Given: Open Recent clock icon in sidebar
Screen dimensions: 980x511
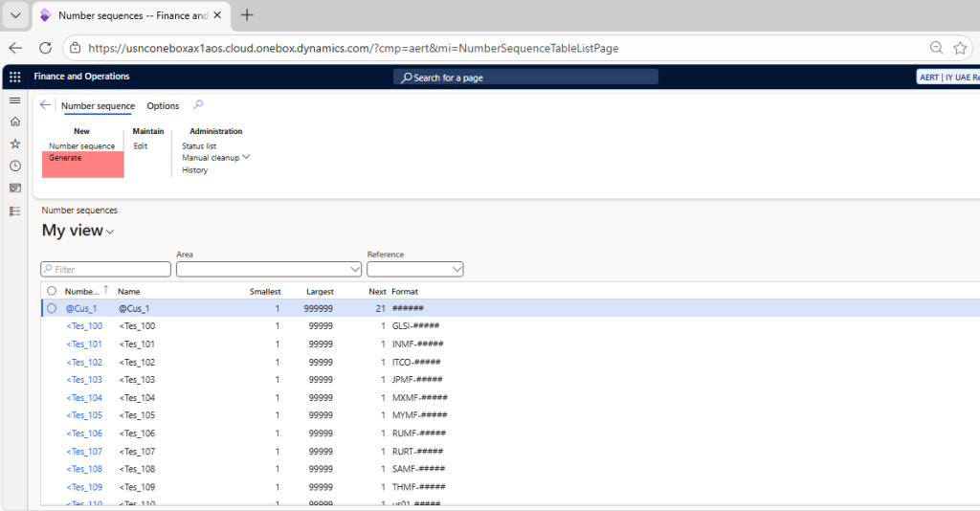Looking at the screenshot, I should (14, 166).
